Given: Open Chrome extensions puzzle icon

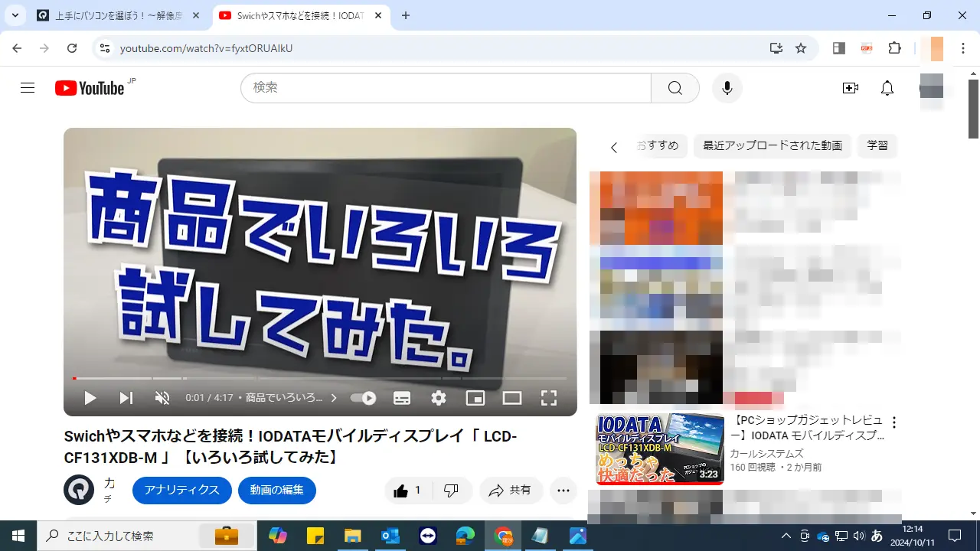Looking at the screenshot, I should tap(894, 48).
